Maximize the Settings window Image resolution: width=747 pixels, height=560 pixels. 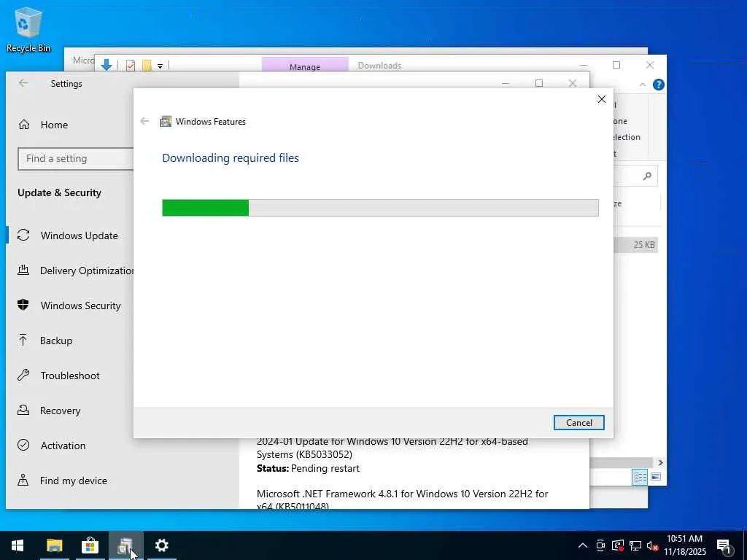(539, 83)
